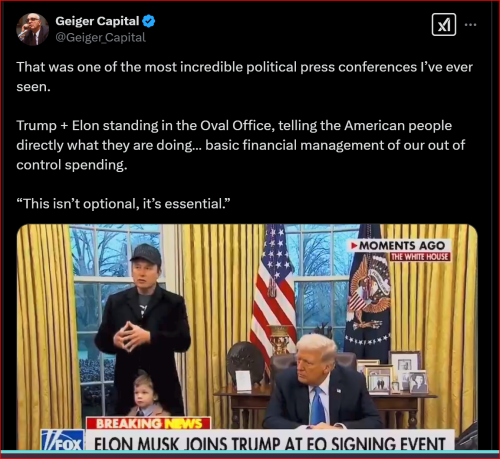Open the Geiger Capital display name link
Screen dimensions: 500x459
pyautogui.click(x=97, y=21)
